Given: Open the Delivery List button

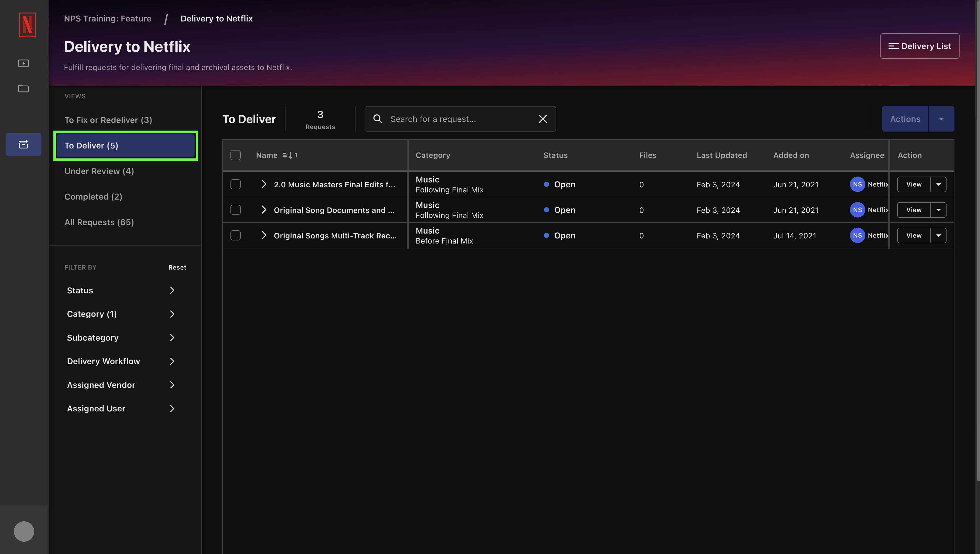Looking at the screenshot, I should point(919,46).
